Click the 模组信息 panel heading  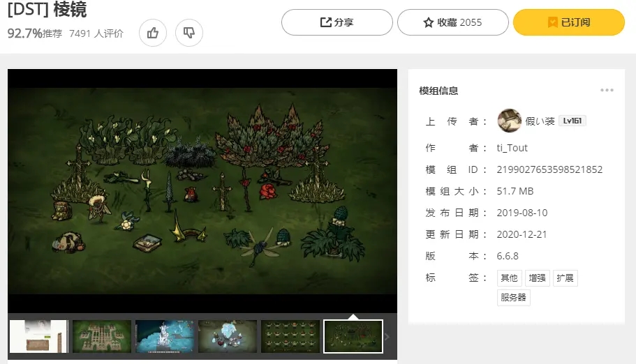tap(438, 91)
